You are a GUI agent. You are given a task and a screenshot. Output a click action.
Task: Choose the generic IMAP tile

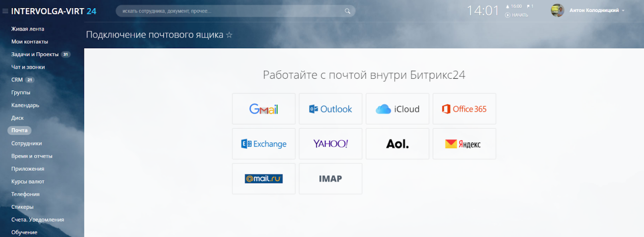point(331,179)
